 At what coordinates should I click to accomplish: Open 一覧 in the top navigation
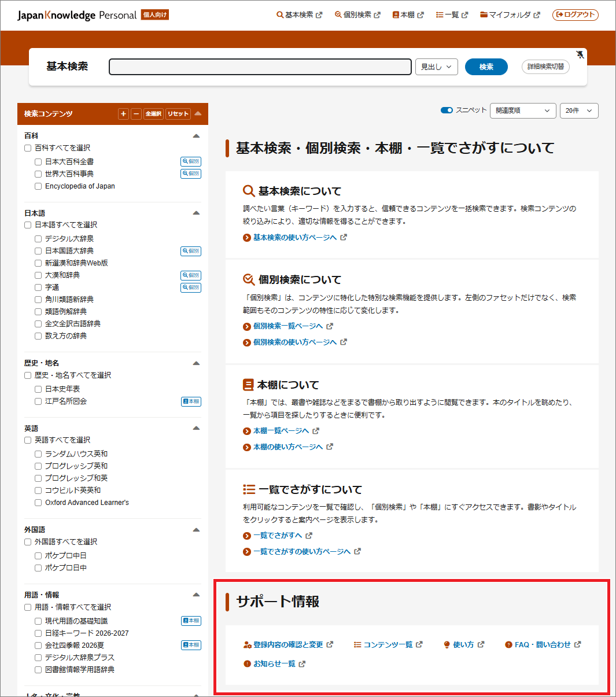[452, 15]
